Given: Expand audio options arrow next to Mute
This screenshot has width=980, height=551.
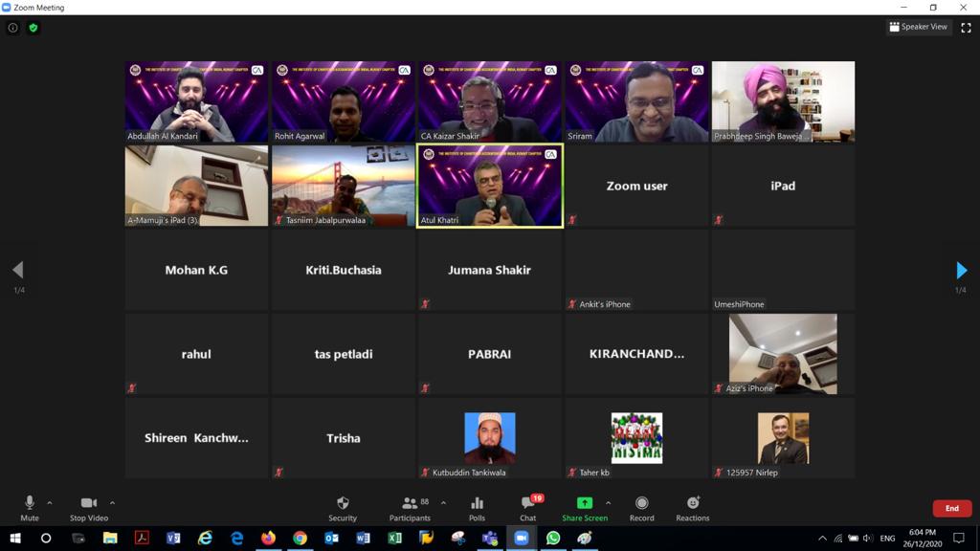Looking at the screenshot, I should (x=50, y=503).
